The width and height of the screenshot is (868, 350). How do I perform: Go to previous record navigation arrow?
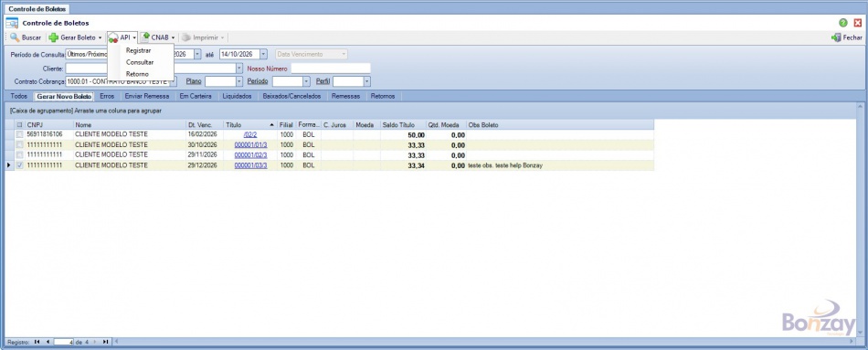[x=48, y=342]
